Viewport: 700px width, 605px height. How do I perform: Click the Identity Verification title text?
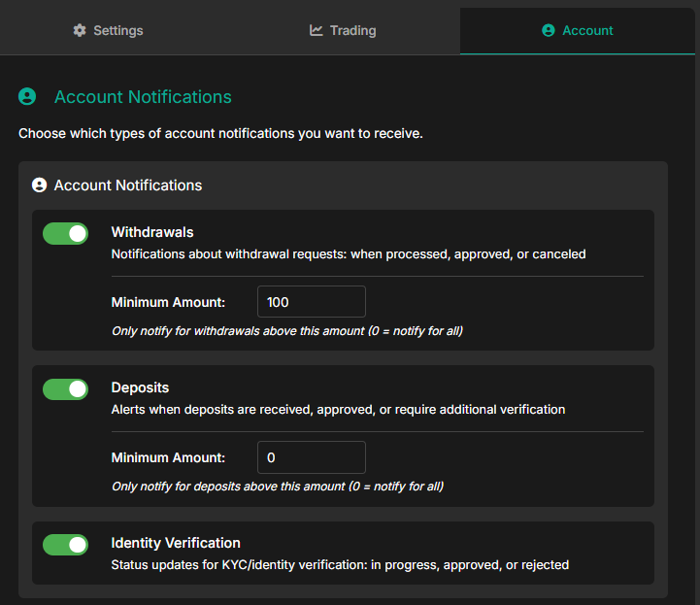tap(176, 543)
